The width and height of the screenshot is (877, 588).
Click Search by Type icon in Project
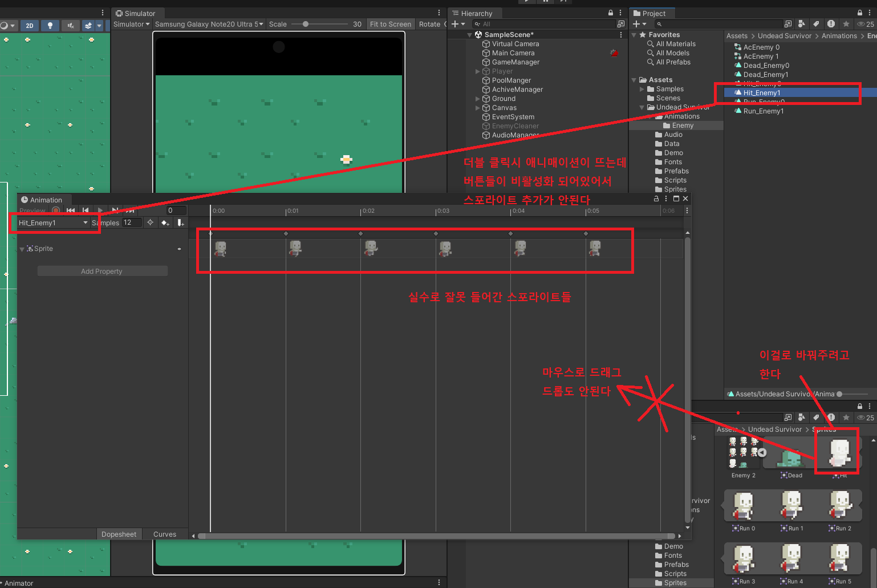802,24
